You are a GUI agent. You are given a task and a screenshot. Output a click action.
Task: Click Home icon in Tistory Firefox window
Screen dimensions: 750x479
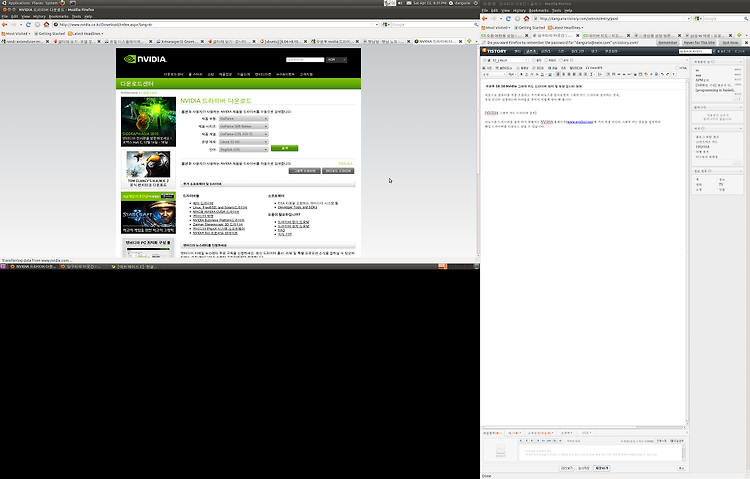tap(526, 18)
